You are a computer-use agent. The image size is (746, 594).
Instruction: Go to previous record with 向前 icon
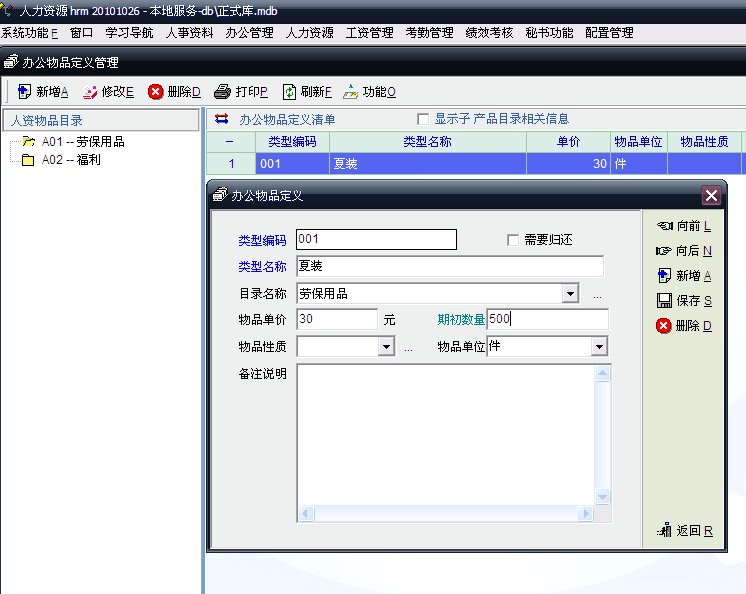pyautogui.click(x=663, y=226)
